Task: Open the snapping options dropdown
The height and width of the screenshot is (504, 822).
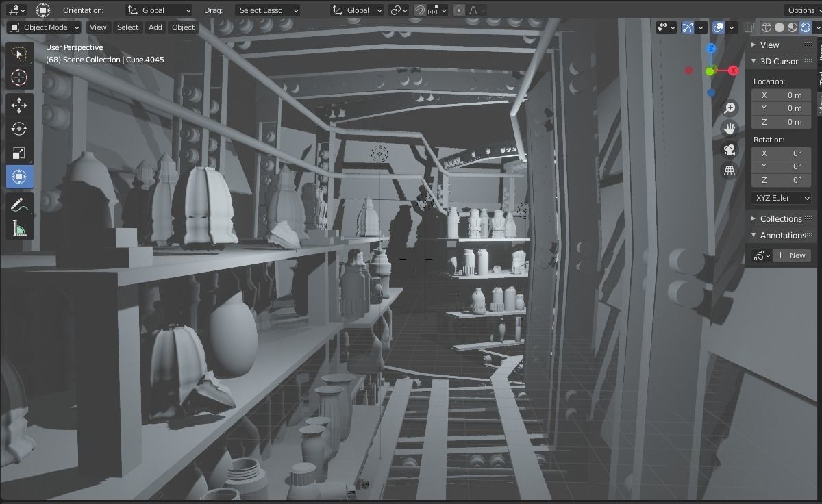Action: [438, 10]
